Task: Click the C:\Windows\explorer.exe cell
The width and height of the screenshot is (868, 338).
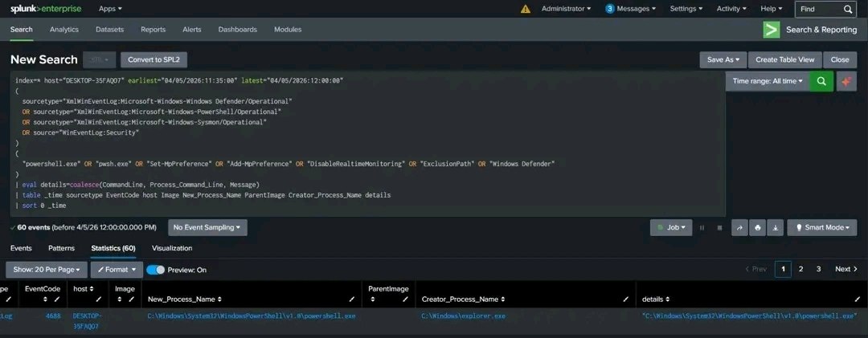Action: [463, 316]
